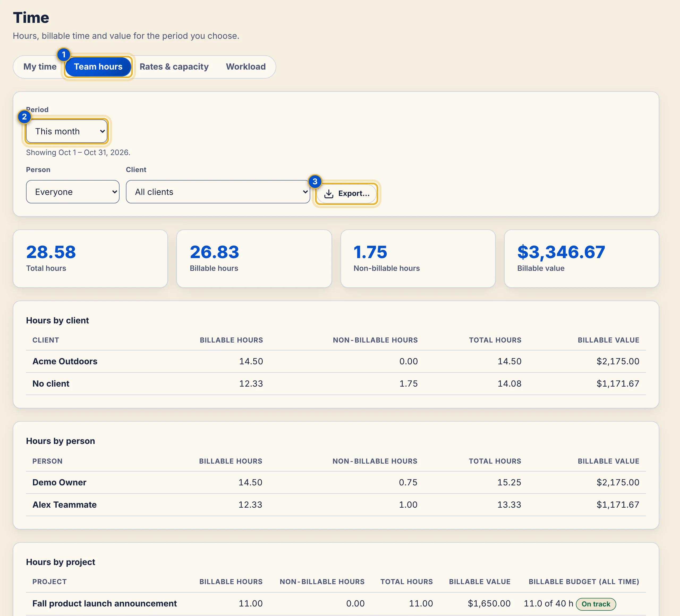Go to the Workload tab
Image resolution: width=680 pixels, height=616 pixels.
245,67
